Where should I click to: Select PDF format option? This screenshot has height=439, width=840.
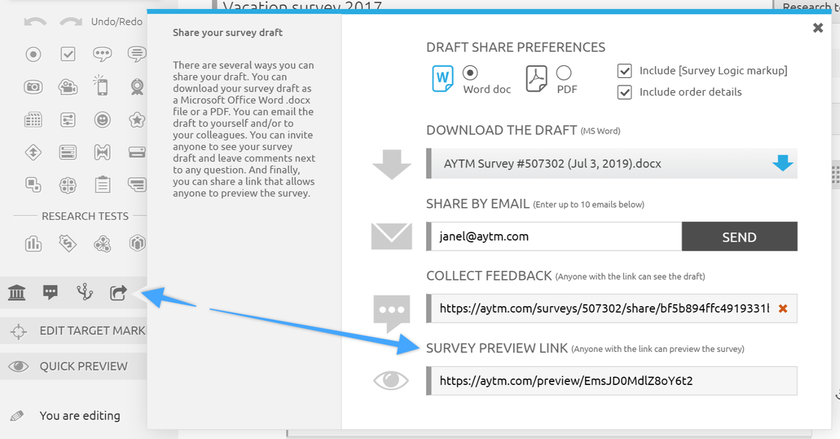click(564, 73)
